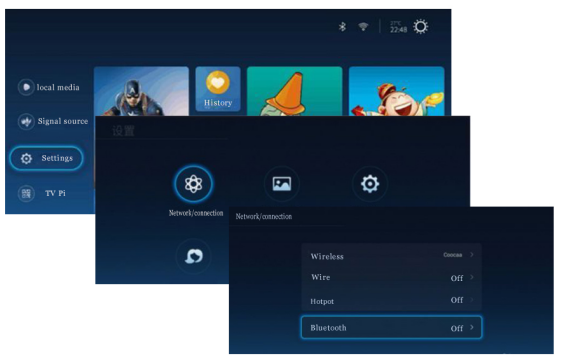562x363 pixels.
Task: Select the Settings entry in home sidebar
Action: [47, 158]
